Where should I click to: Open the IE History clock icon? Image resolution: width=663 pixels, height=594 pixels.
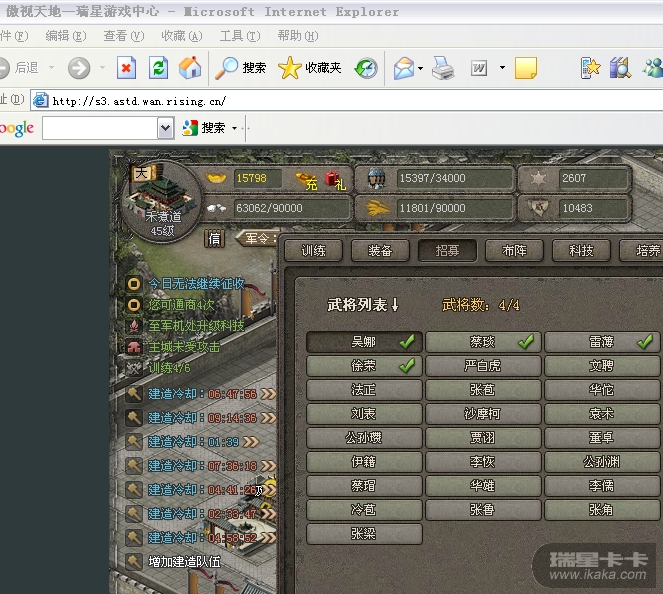367,68
